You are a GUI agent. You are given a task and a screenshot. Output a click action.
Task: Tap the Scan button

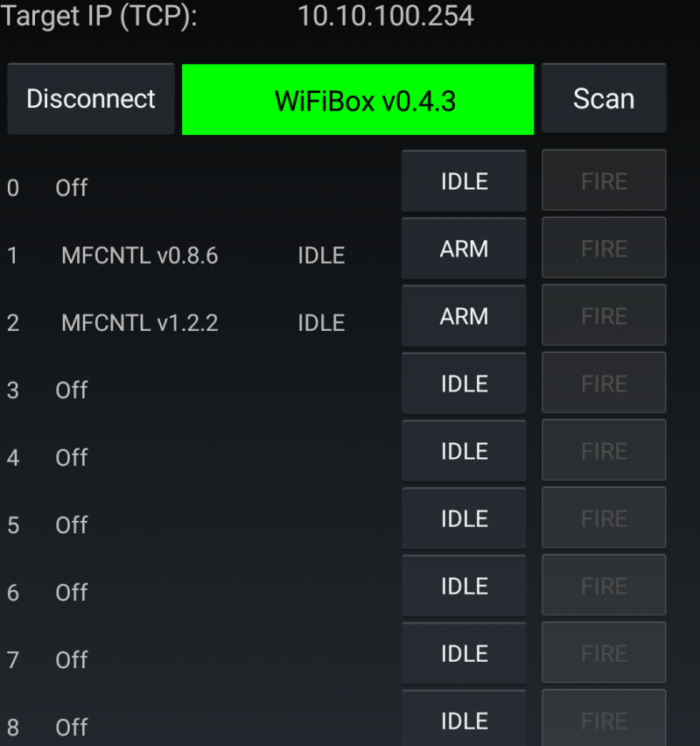coord(603,99)
